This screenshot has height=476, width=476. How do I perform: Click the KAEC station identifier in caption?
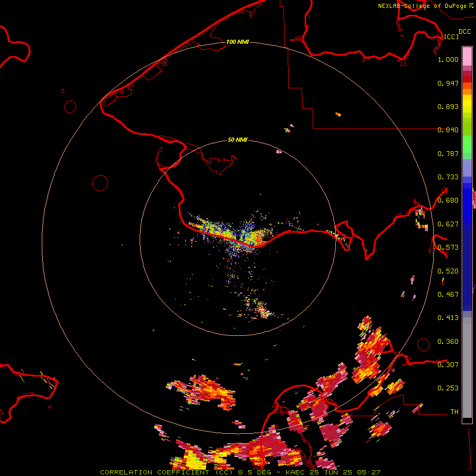click(x=295, y=472)
